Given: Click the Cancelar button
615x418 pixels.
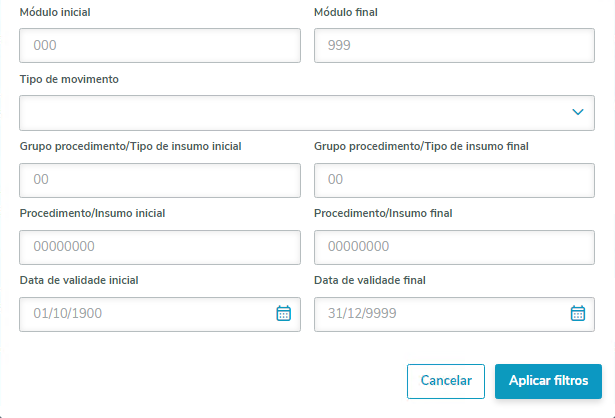Looking at the screenshot, I should point(446,381).
